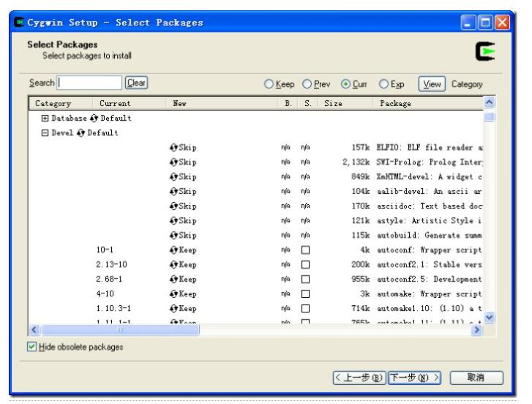Click vertical scrollbar up arrow

[x=490, y=102]
